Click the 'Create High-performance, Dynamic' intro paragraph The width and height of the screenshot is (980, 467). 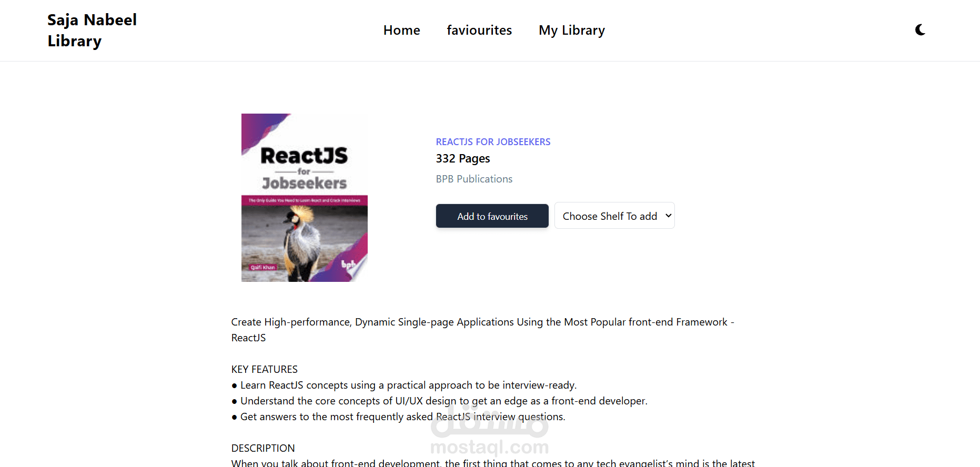tap(483, 330)
